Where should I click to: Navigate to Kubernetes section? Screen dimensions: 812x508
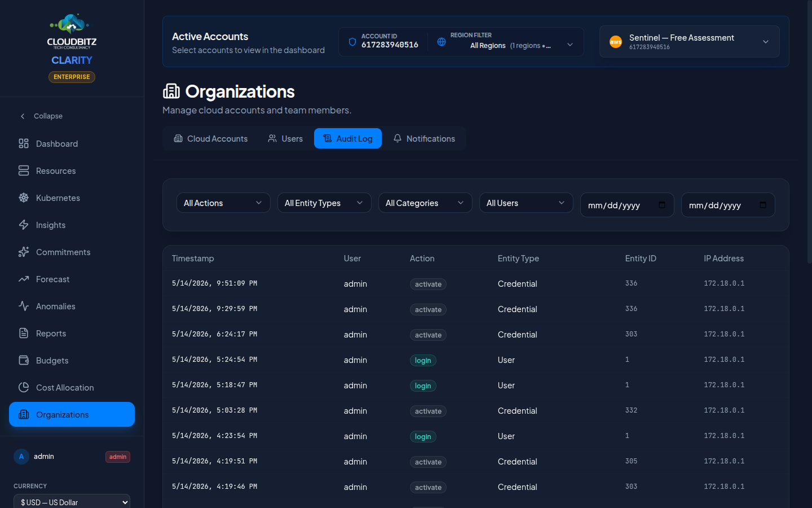tap(72, 198)
